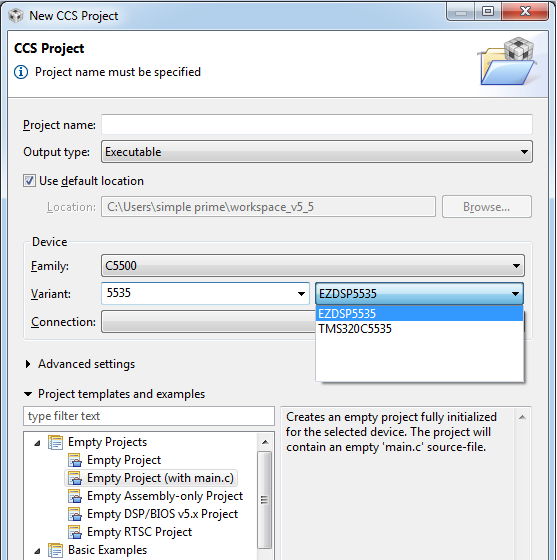Close the New CCS Project dialog
Screen dimensions: 557x560
[525, 12]
